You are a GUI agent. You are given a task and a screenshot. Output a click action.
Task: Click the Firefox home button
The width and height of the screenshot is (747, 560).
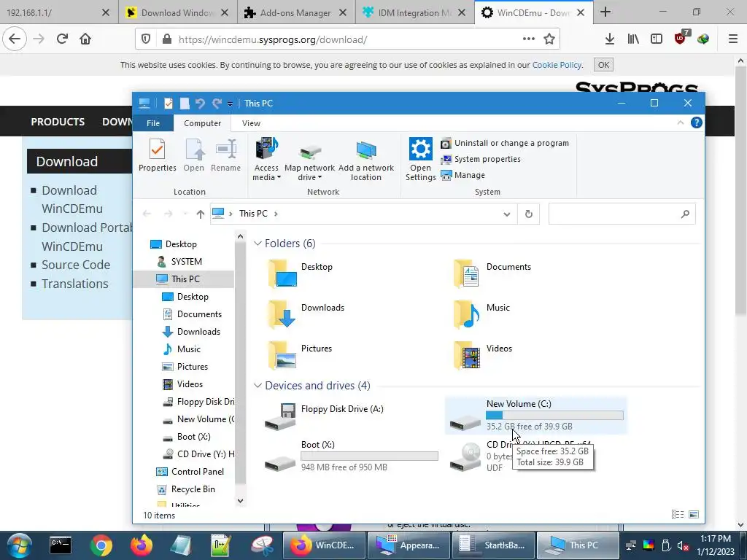(85, 39)
